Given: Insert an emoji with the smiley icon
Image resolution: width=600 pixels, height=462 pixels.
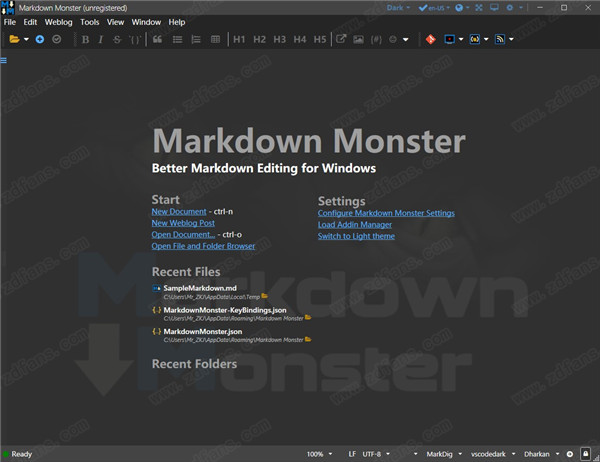Looking at the screenshot, I should 393,39.
